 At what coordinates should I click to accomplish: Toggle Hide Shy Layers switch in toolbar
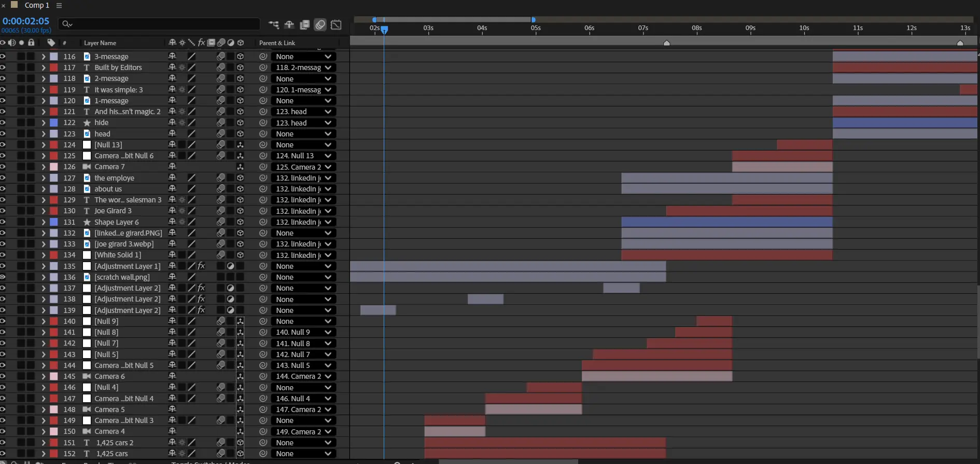pyautogui.click(x=289, y=24)
